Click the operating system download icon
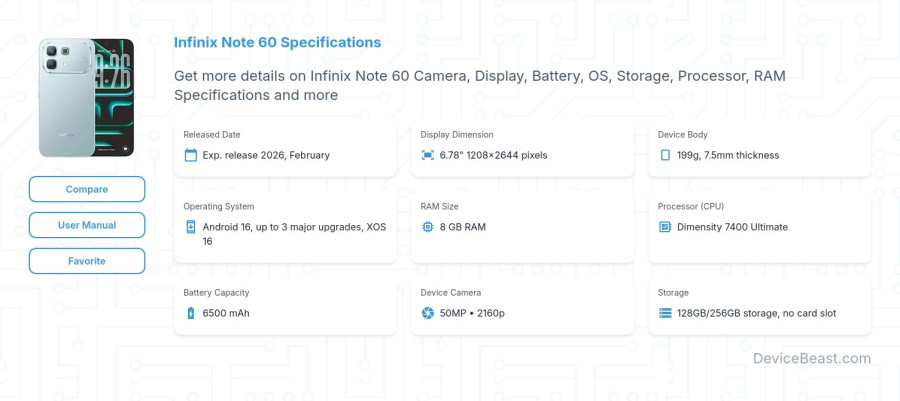Screen dimensions: 900x401 [191, 227]
